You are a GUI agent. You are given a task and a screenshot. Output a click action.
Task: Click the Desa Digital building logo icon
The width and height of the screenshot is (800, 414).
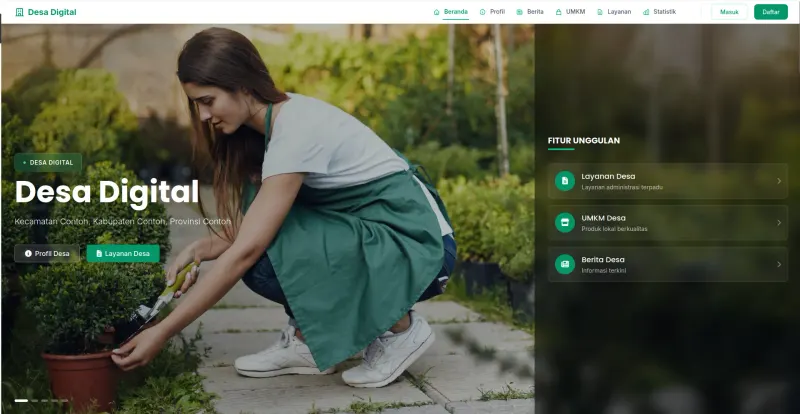19,12
